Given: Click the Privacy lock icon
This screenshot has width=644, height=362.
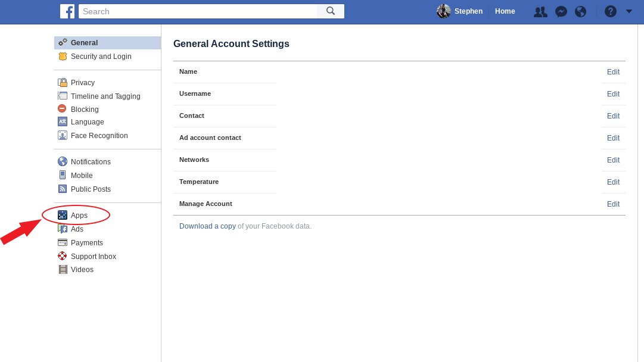Looking at the screenshot, I should pos(63,83).
